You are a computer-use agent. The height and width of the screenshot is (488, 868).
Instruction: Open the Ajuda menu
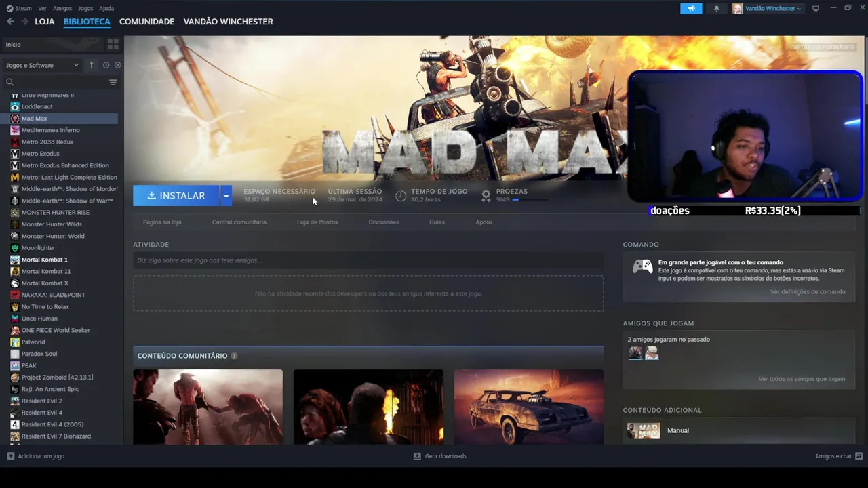(106, 9)
